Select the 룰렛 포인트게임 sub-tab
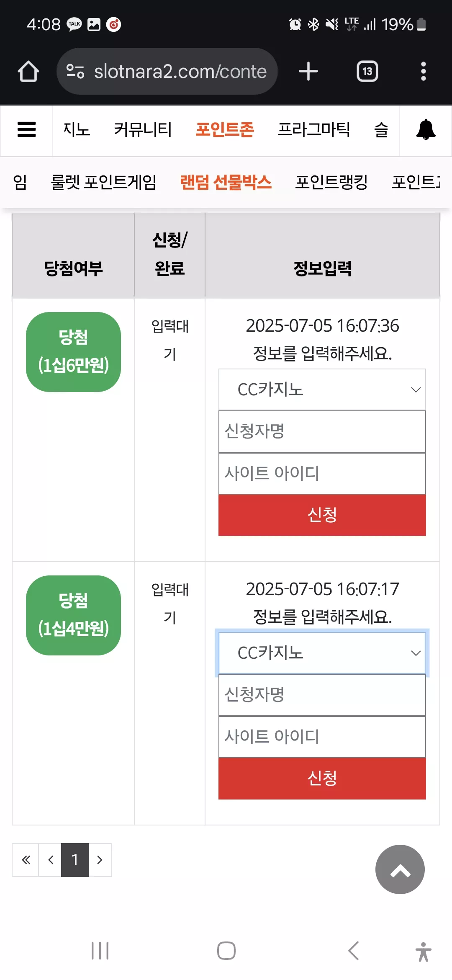The height and width of the screenshot is (980, 452). [x=103, y=182]
